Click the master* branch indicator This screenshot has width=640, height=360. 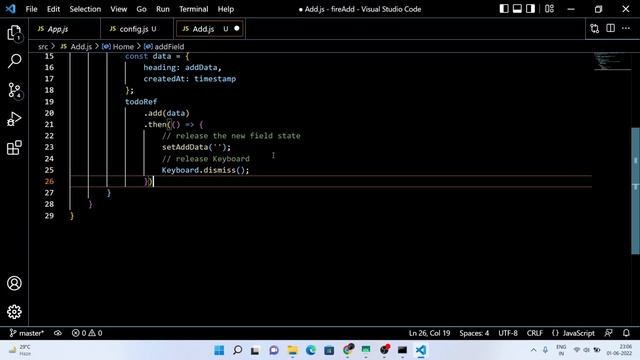[x=27, y=333]
